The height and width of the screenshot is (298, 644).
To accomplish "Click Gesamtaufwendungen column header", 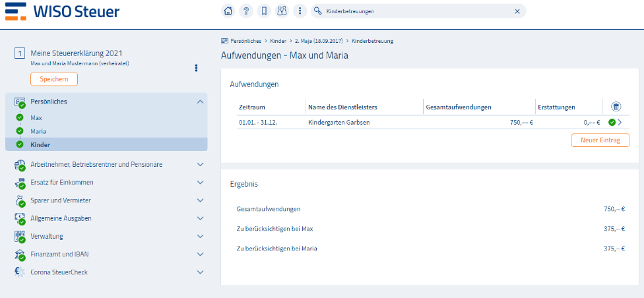I will 459,107.
